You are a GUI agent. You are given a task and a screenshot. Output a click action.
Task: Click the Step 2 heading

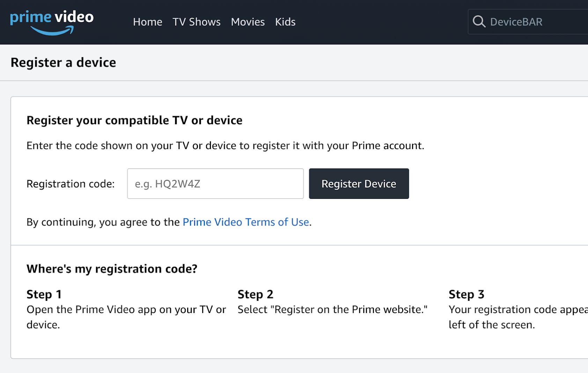click(255, 294)
